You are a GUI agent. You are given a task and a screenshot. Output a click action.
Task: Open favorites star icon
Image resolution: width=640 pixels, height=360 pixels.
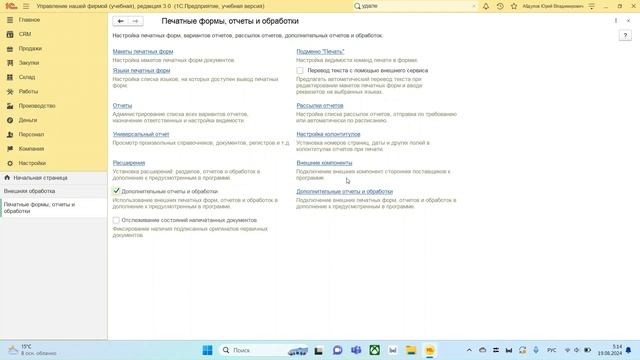coord(513,6)
